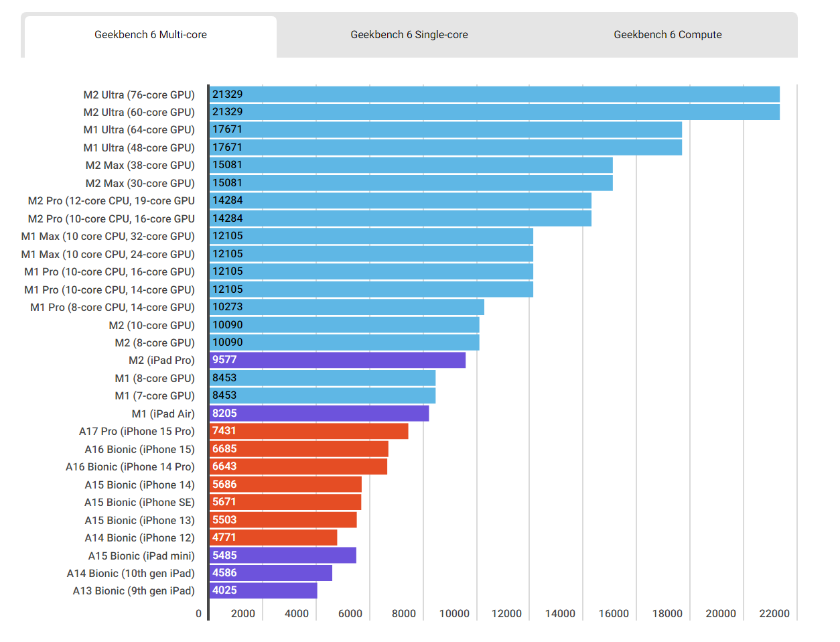
Task: Select the purple M2 (iPad Pro) bar
Action: 338,360
